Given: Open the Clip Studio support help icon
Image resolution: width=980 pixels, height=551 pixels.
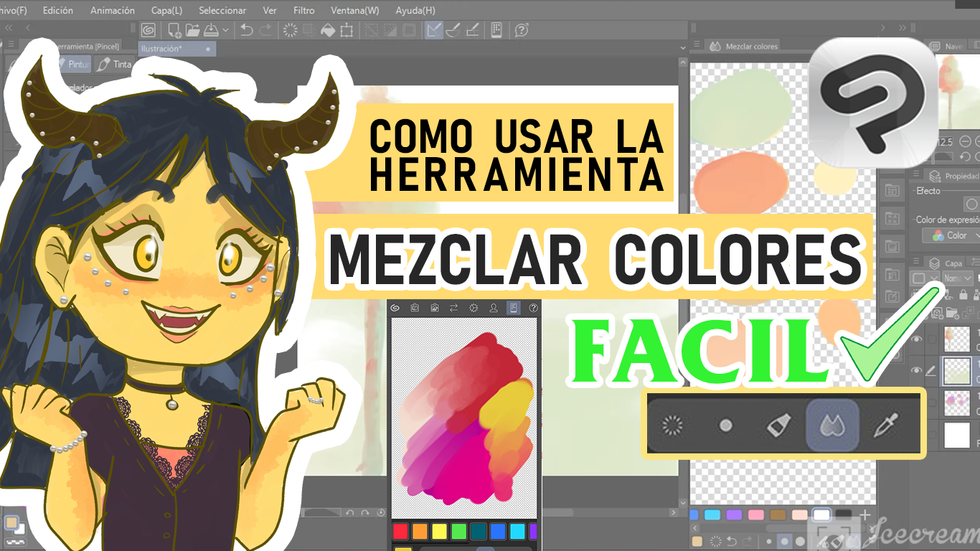Looking at the screenshot, I should [x=522, y=30].
